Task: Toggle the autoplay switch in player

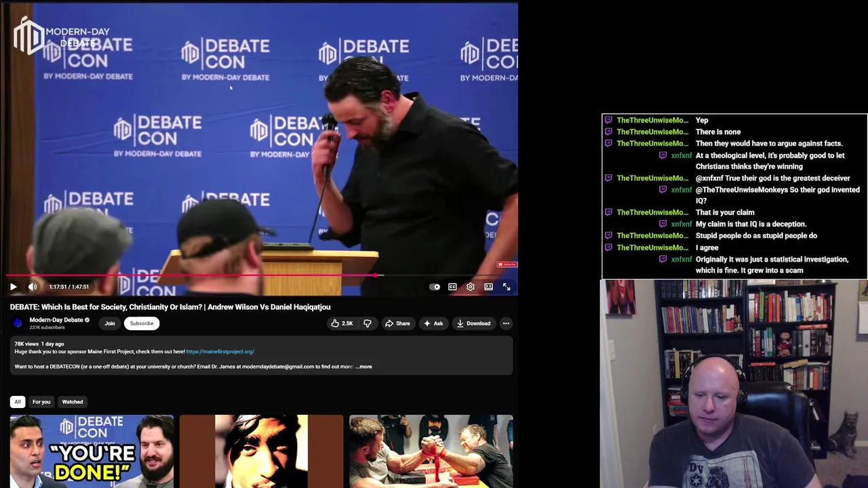Action: [435, 287]
